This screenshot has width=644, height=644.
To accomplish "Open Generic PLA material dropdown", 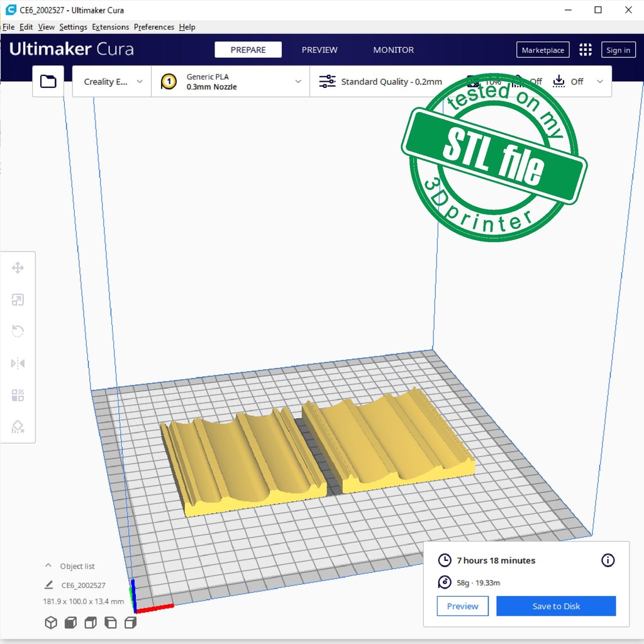I will pyautogui.click(x=230, y=82).
